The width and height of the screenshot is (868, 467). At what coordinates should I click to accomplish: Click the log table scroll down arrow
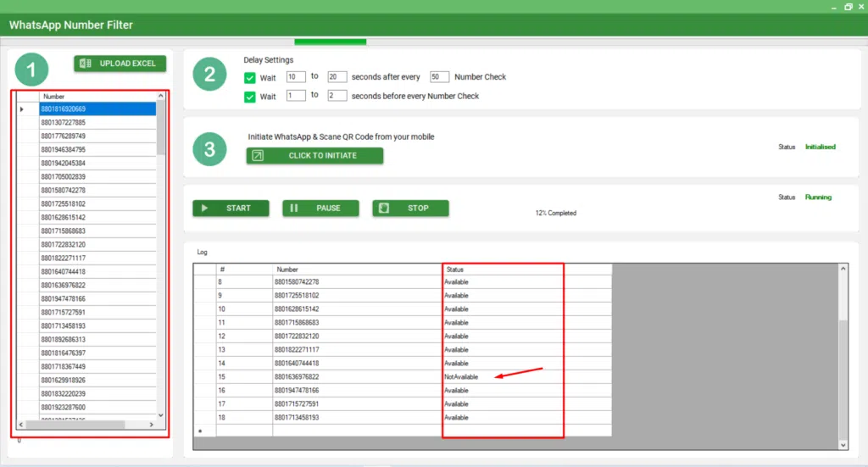pos(843,445)
